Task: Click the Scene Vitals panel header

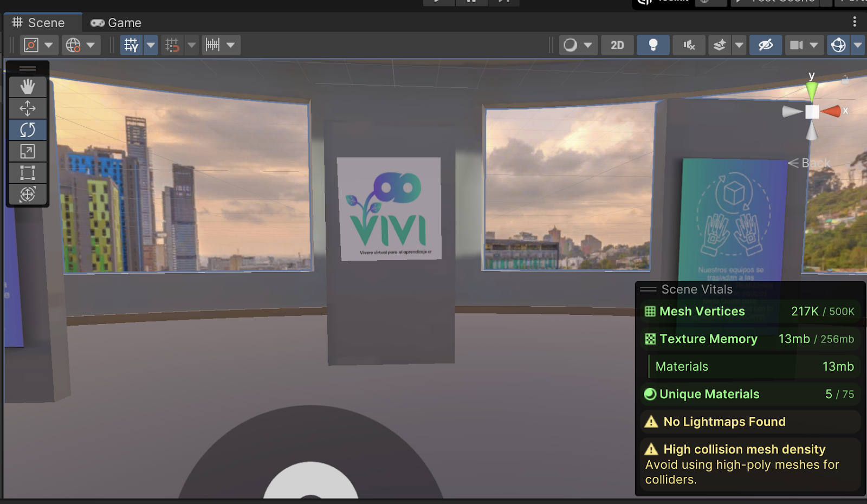Action: click(x=750, y=289)
